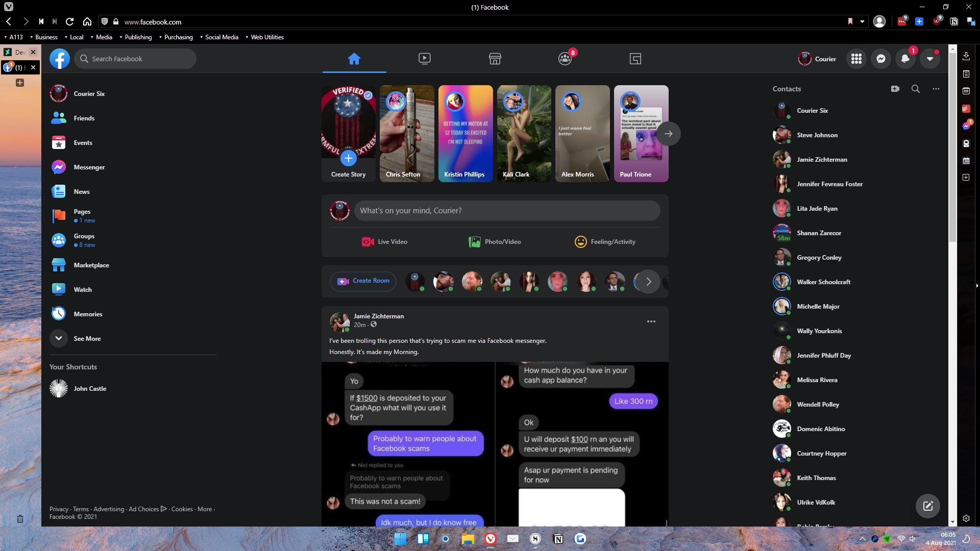Start a new message with compose icon
Image resolution: width=980 pixels, height=551 pixels.
928,506
